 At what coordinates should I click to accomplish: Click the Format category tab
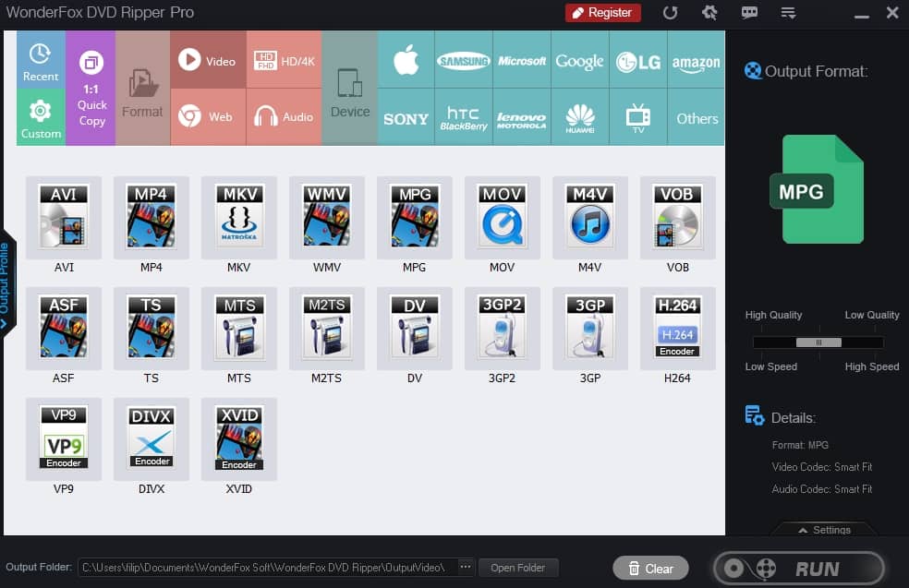point(142,88)
